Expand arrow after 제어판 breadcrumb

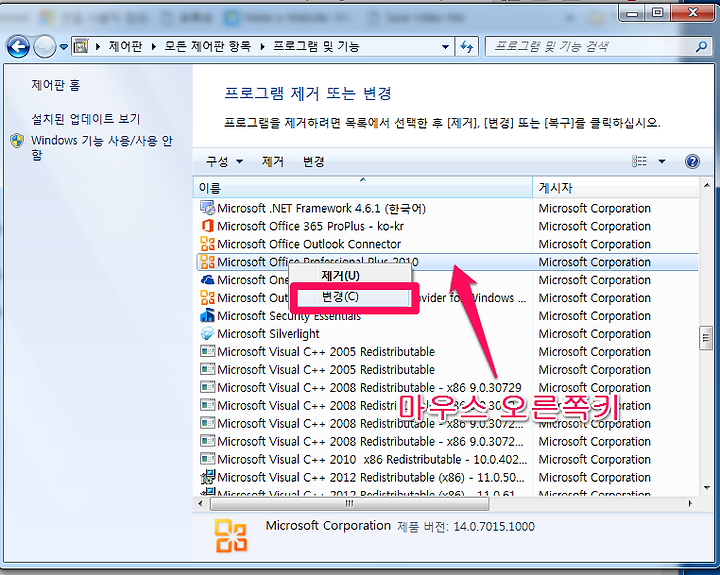tap(153, 46)
